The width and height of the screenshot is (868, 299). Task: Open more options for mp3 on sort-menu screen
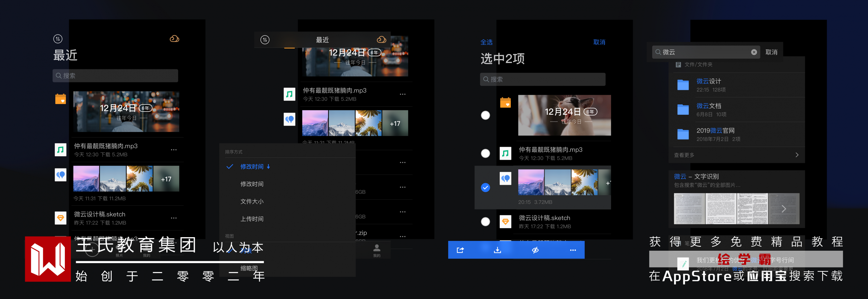(x=402, y=94)
